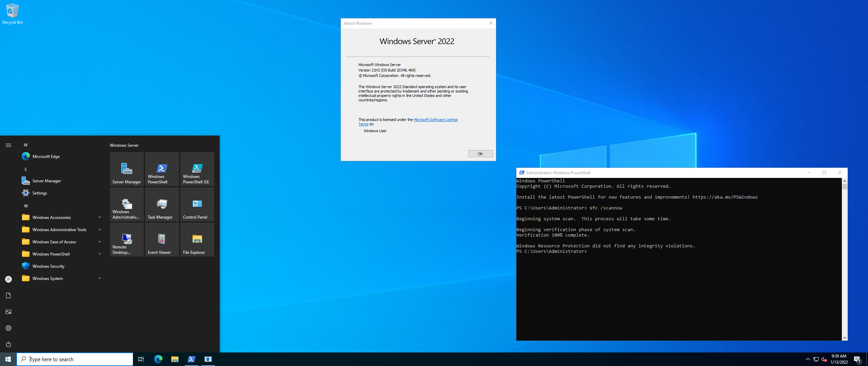Click the Start menu hamburger expand icon
The width and height of the screenshot is (868, 366).
(x=8, y=145)
